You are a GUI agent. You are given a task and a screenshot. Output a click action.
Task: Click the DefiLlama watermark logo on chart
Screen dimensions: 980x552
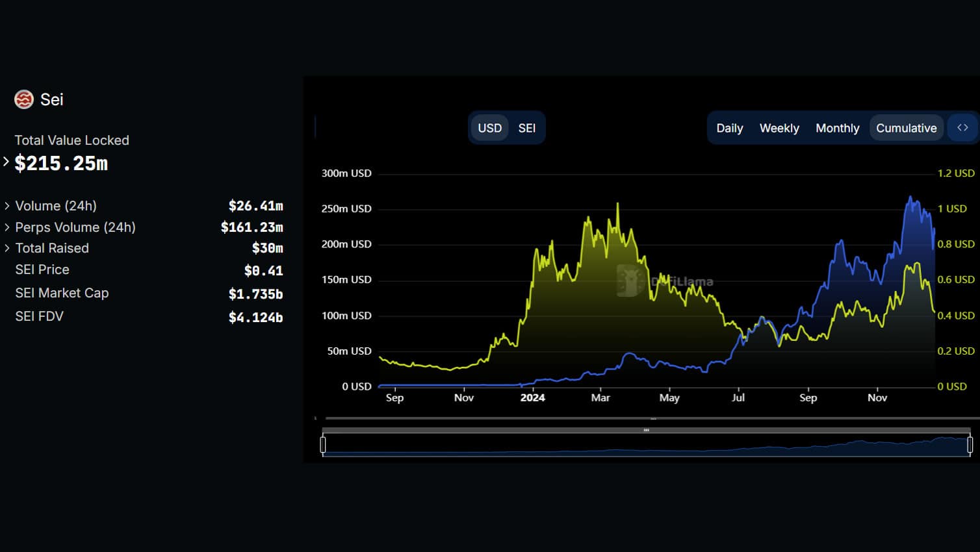point(630,281)
